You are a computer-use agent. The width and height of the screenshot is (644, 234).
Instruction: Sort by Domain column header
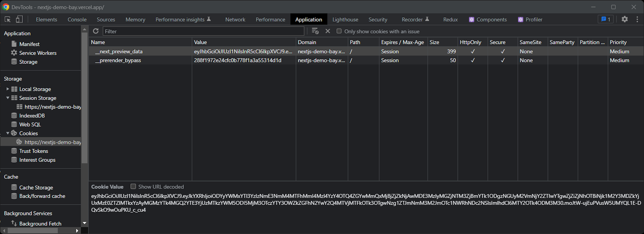point(322,42)
